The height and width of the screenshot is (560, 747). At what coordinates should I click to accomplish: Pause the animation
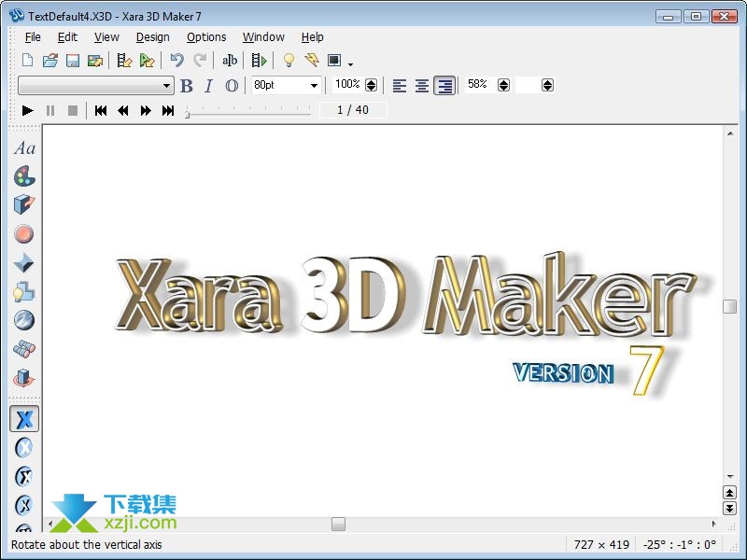50,110
